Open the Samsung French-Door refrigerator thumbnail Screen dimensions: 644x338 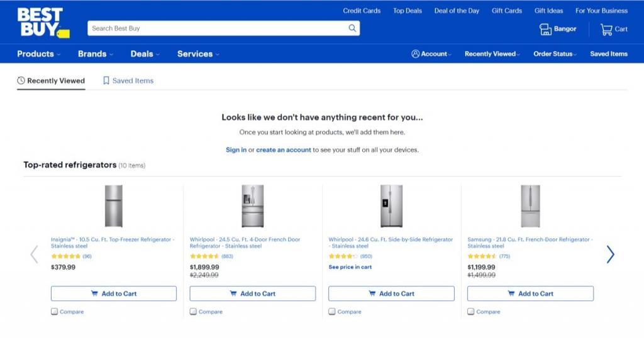[x=530, y=206]
